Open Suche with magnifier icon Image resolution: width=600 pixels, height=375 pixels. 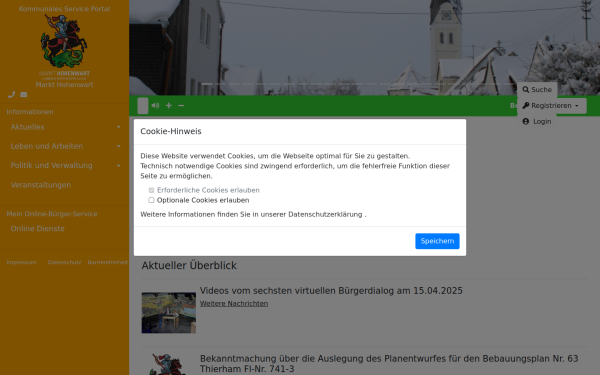tap(537, 90)
